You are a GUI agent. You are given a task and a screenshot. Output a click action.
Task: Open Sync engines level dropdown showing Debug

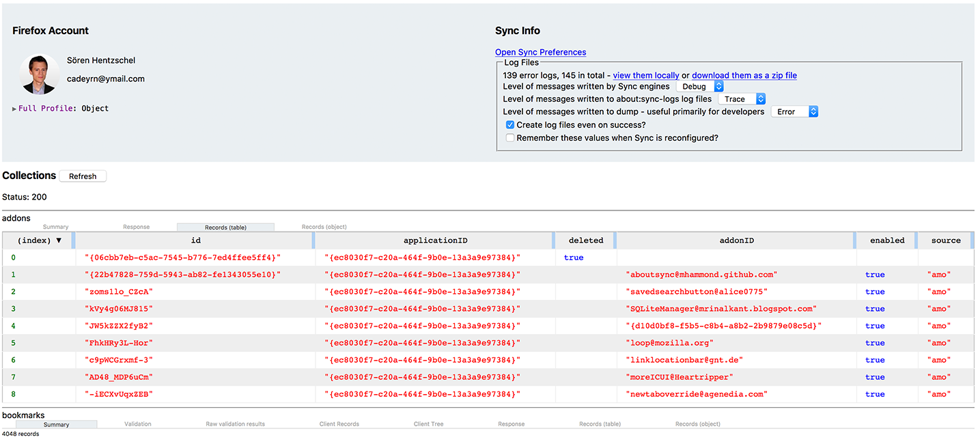699,87
